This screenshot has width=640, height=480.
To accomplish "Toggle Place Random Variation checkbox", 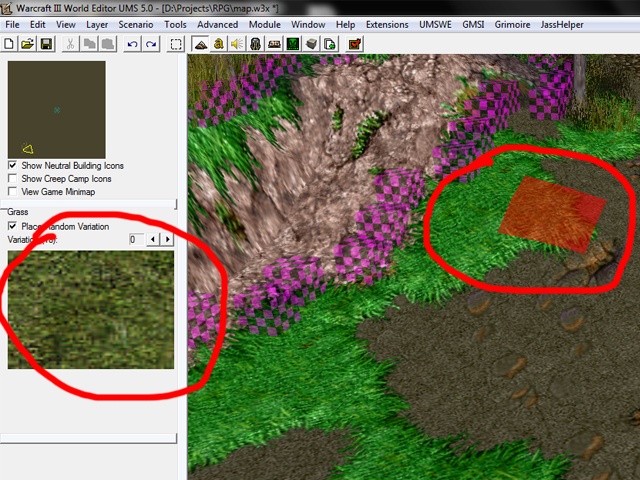I will point(13,226).
